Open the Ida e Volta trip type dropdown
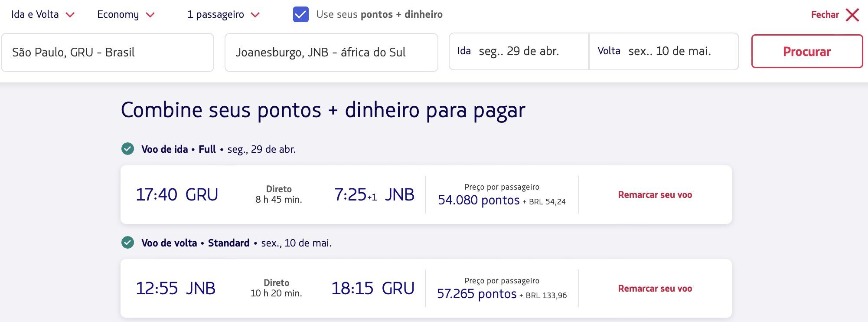Screen dimensions: 868x322 pyautogui.click(x=43, y=14)
